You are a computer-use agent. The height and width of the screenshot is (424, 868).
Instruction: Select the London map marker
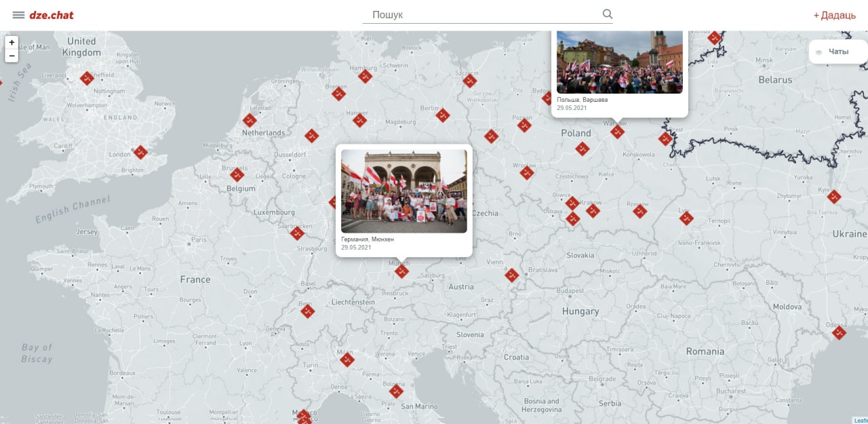pos(140,152)
